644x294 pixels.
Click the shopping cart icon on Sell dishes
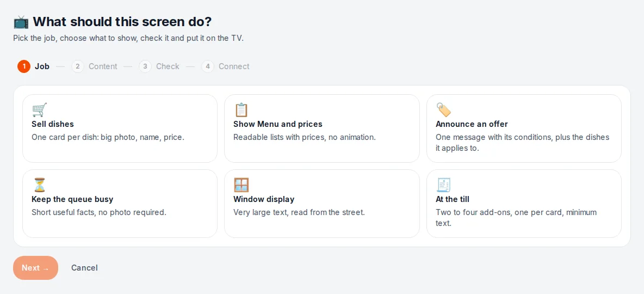pos(39,110)
